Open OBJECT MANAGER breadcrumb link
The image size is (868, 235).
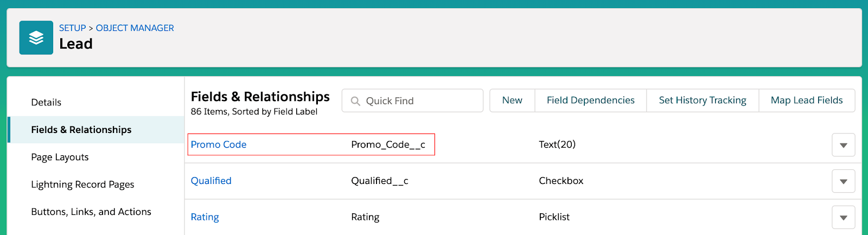(x=135, y=28)
